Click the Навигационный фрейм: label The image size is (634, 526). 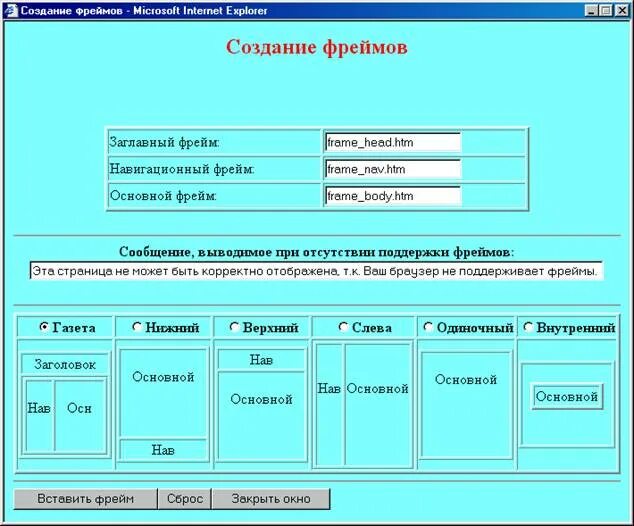[x=182, y=169]
